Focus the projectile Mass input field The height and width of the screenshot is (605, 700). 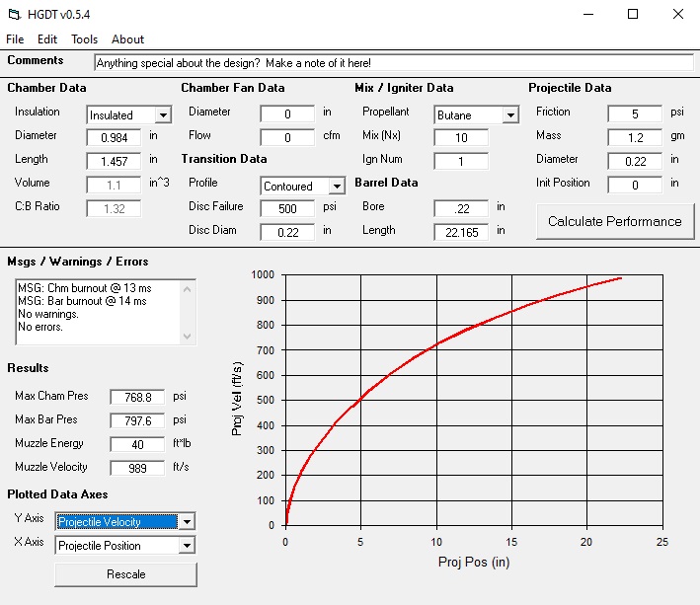(634, 138)
